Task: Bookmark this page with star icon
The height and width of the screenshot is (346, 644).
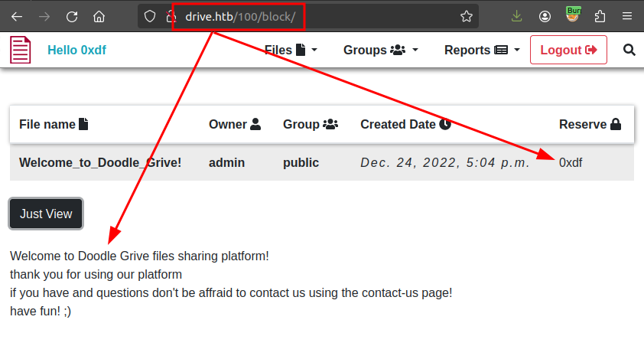Action: (x=466, y=16)
